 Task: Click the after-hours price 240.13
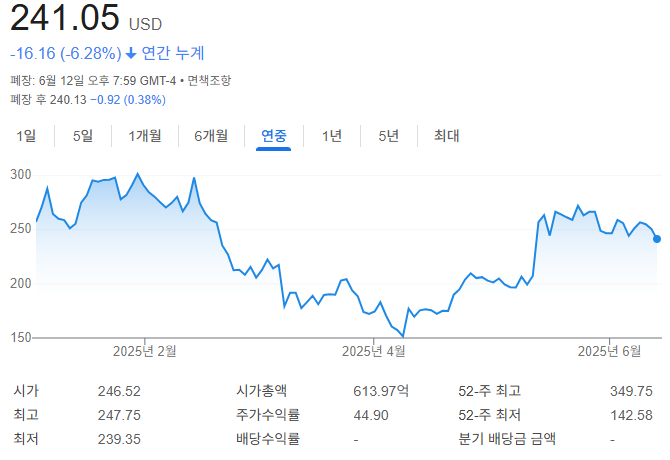[x=68, y=100]
